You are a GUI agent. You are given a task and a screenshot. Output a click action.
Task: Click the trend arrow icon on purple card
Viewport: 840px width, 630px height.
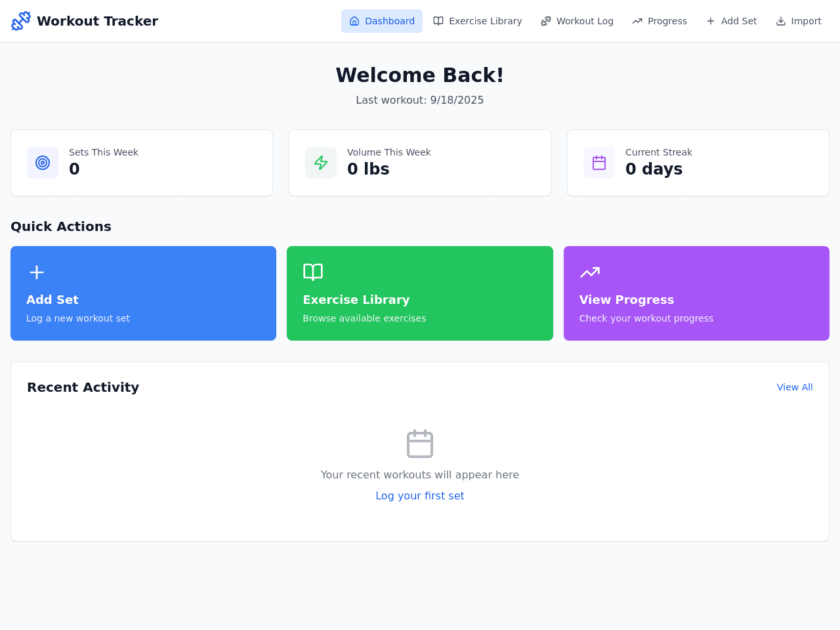590,272
